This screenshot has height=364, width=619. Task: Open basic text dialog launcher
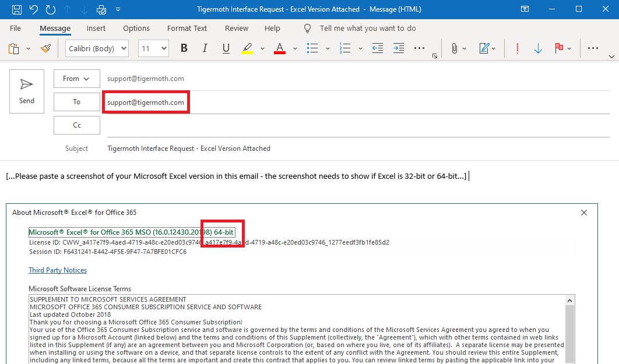(x=435, y=56)
